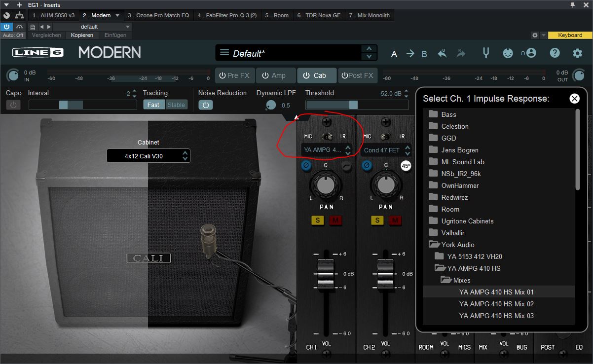Open the Cond 47 FET mic dropdown
This screenshot has width=593, height=364.
(386, 150)
